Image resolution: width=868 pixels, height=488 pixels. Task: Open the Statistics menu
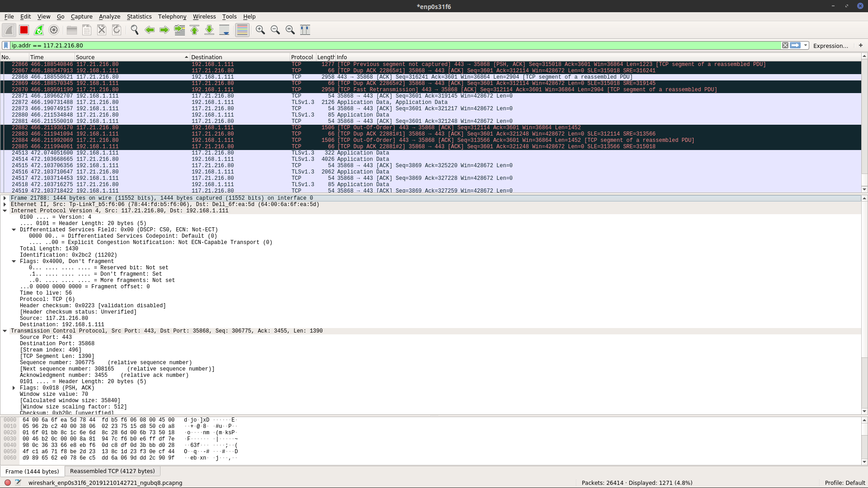coord(139,16)
